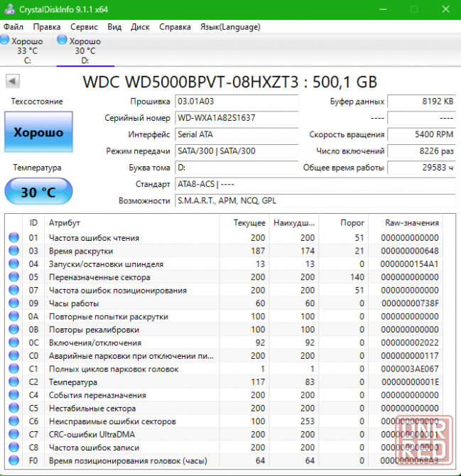Image resolution: width=461 pixels, height=476 pixels.
Task: Click the Режим передачи field SATA/300 | SATA/300
Action: click(x=237, y=151)
